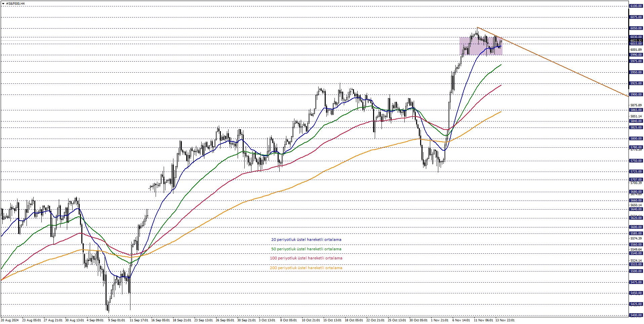The width and height of the screenshot is (644, 324).
Task: Click the 6075.00 price level label
Action: point(636,17)
